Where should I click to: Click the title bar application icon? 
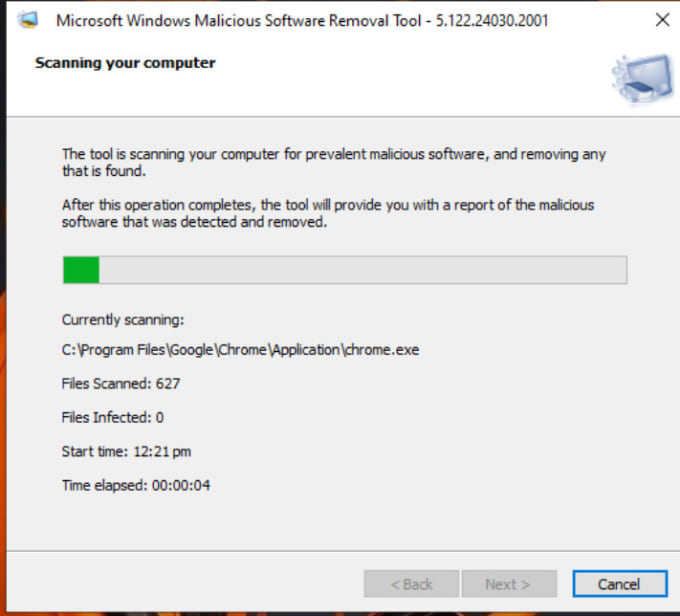pyautogui.click(x=28, y=20)
